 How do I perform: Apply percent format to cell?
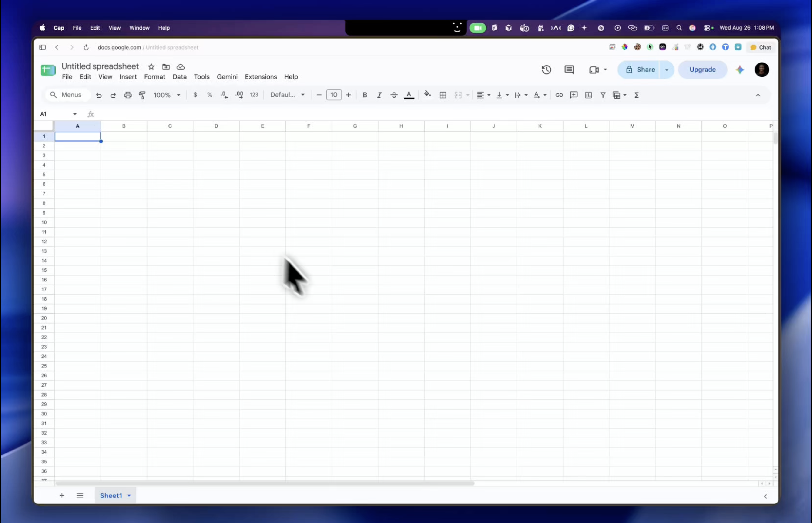210,95
